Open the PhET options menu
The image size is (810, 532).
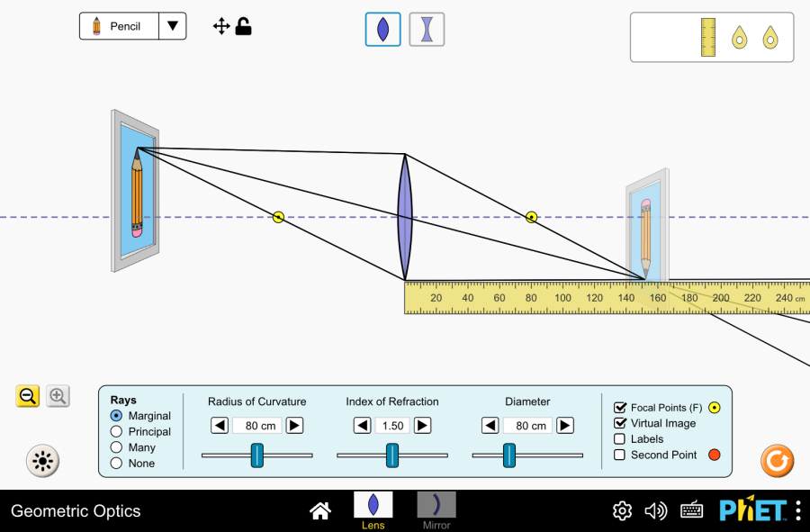coord(797,511)
